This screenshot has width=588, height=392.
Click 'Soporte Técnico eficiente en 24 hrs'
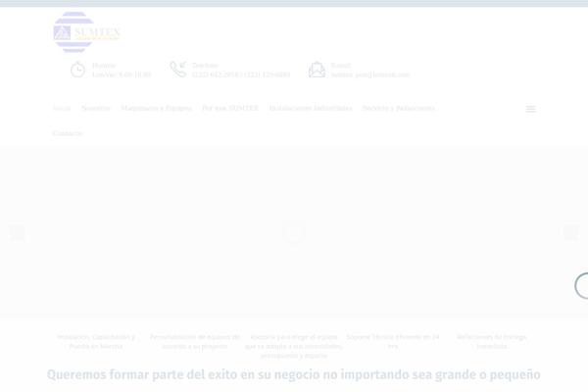pos(393,342)
